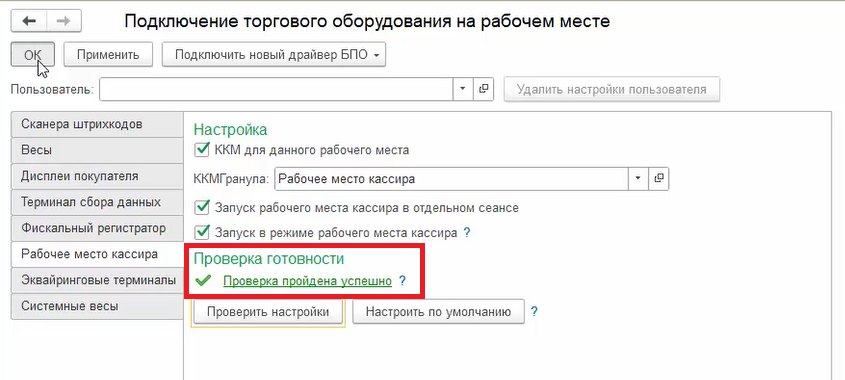Open the selected user's record via open icon
Screen dimensions: 845x380
(x=483, y=89)
